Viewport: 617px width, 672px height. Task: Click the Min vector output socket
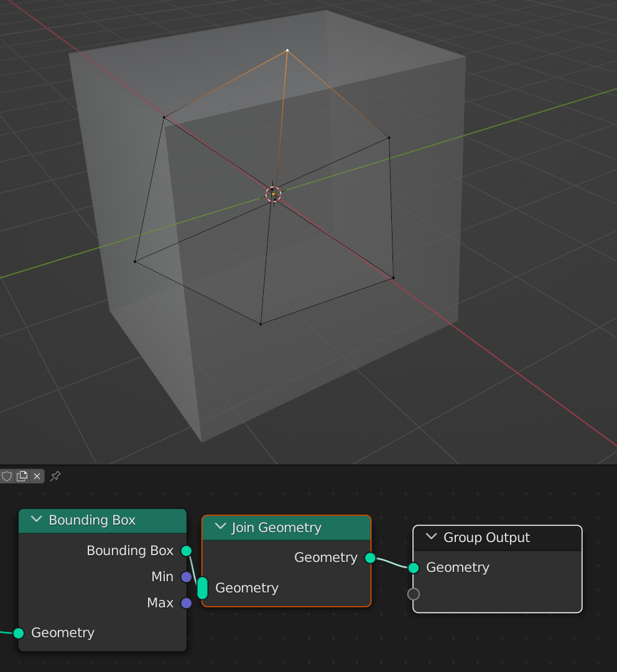point(187,577)
